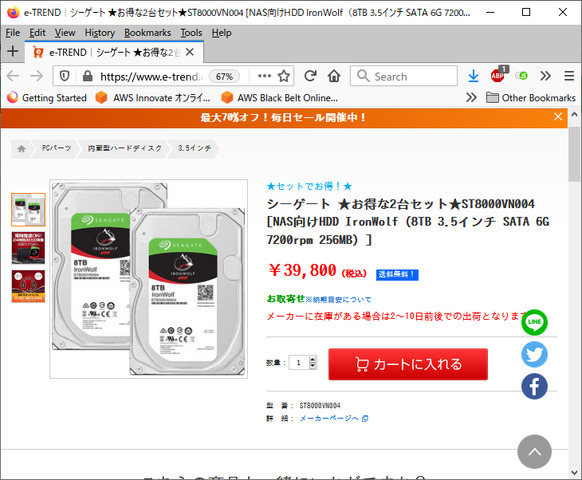This screenshot has height=480, width=582.
Task: Click the back-to-top round arrow button
Action: [x=534, y=452]
